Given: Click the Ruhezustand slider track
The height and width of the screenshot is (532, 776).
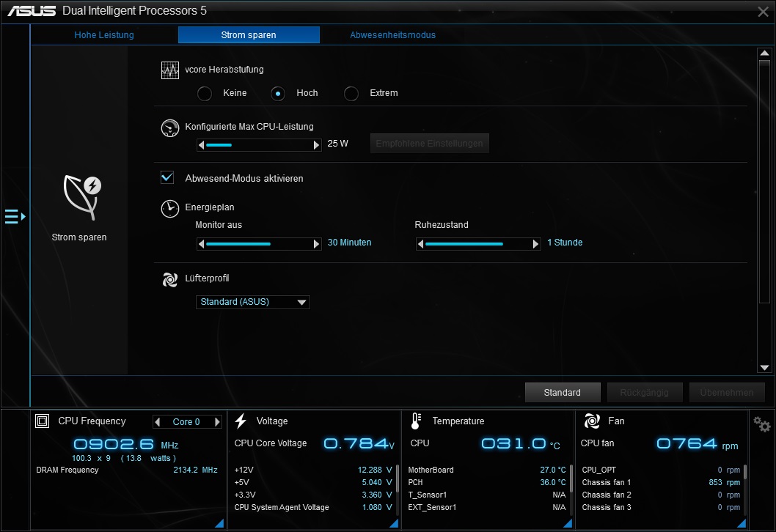Looking at the screenshot, I should (x=478, y=244).
